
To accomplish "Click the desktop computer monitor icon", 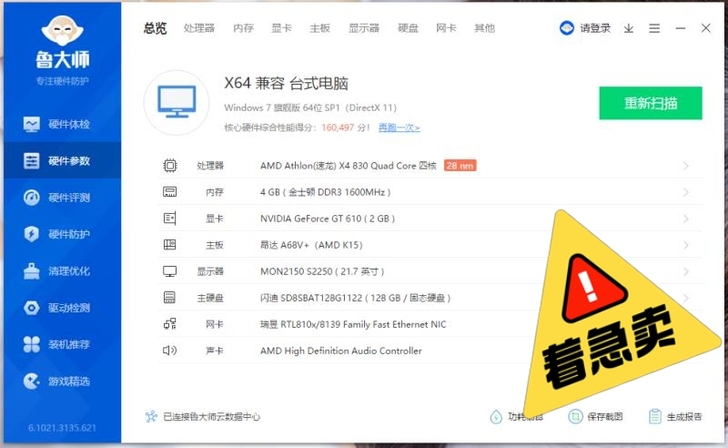I will 176,102.
